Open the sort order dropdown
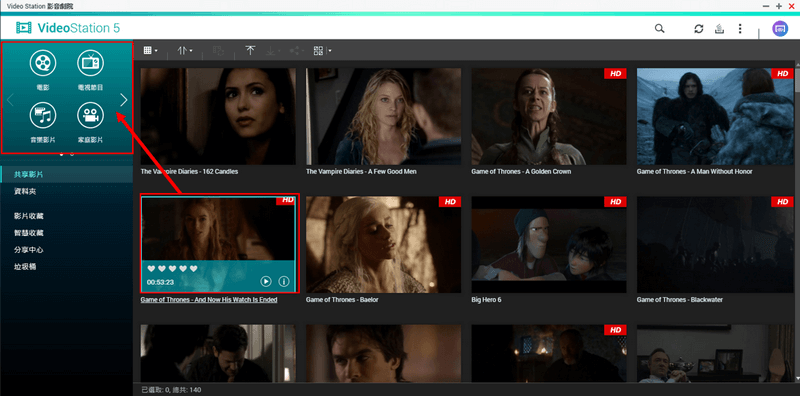Image resolution: width=800 pixels, height=396 pixels. click(x=185, y=51)
